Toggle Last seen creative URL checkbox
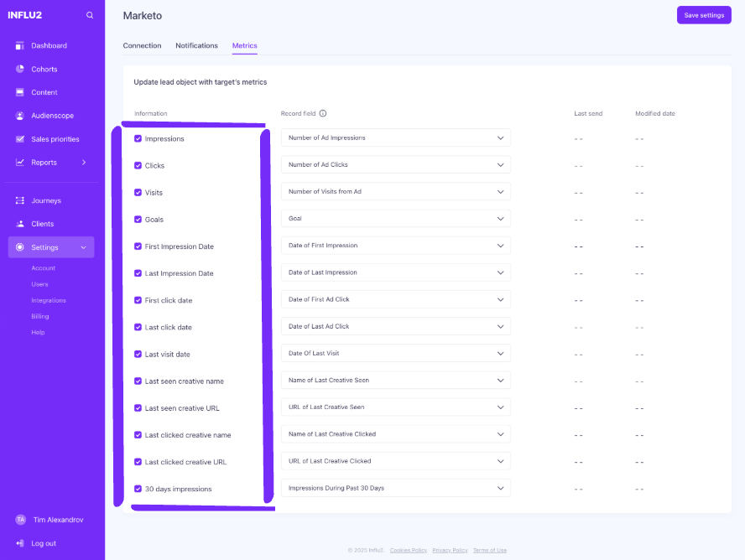 point(138,408)
